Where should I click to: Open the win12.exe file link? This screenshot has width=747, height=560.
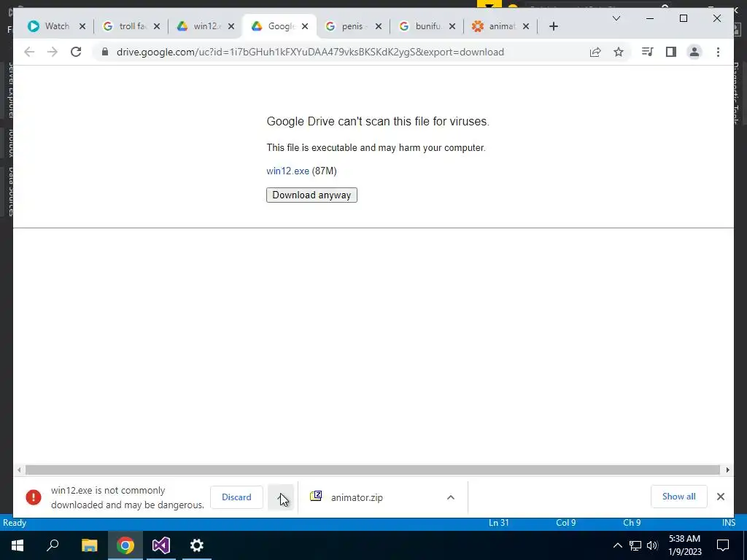point(287,171)
